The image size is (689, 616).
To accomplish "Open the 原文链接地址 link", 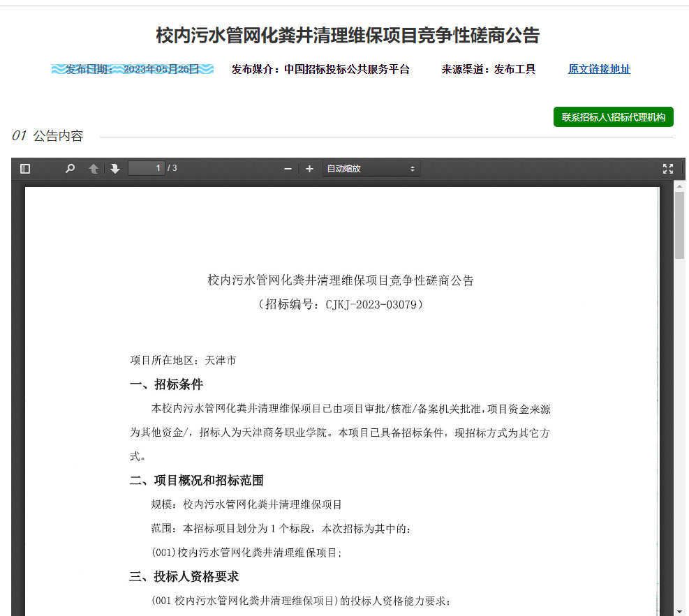I will coord(599,69).
